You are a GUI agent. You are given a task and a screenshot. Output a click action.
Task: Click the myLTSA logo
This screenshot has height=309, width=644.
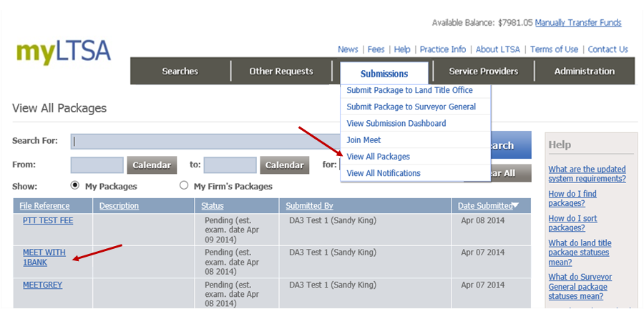(64, 52)
